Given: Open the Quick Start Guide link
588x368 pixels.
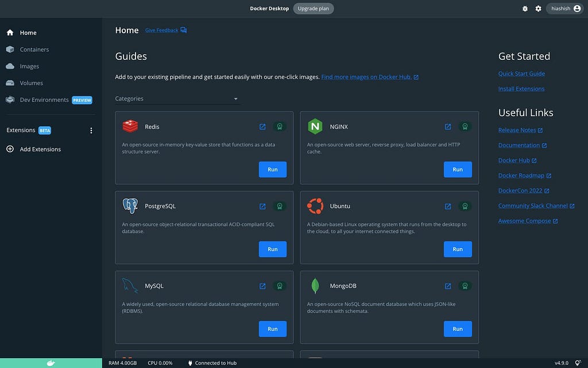Looking at the screenshot, I should [521, 74].
